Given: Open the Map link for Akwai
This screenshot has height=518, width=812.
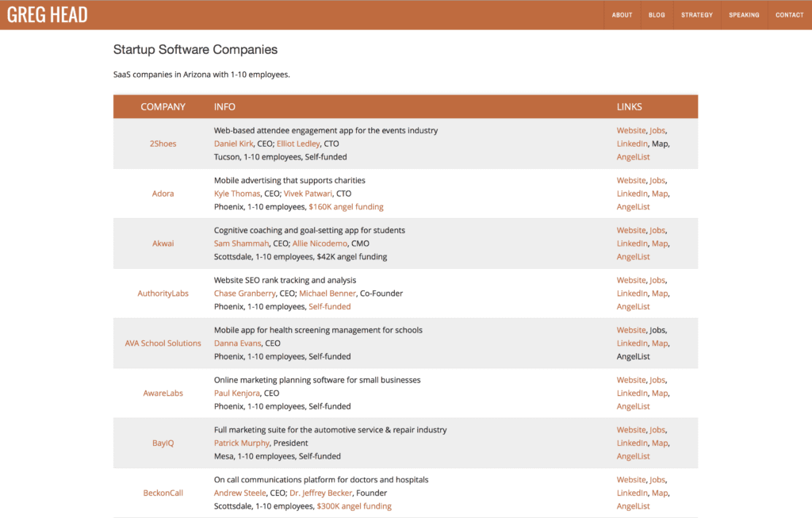Looking at the screenshot, I should (660, 243).
